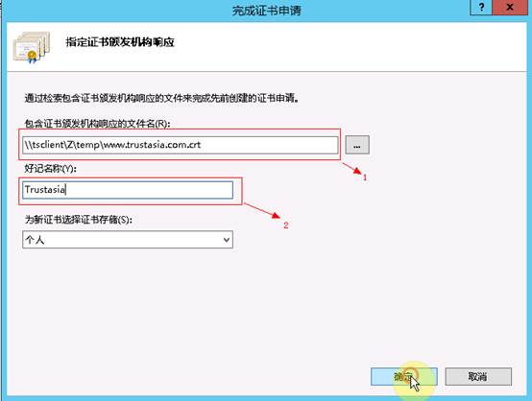Open the 个人 certificate store combo box
Image resolution: width=532 pixels, height=401 pixels.
[x=128, y=240]
